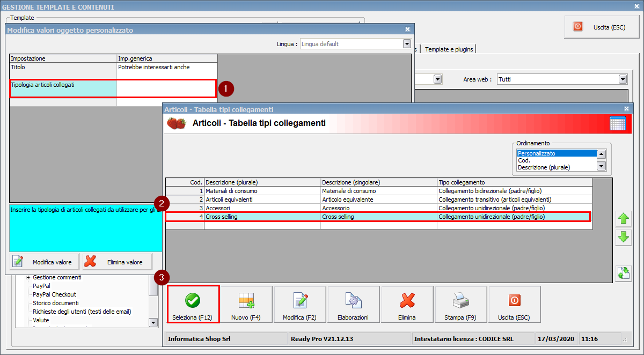Switch to the Template e plugins tab
The width and height of the screenshot is (644, 355).
[x=449, y=49]
